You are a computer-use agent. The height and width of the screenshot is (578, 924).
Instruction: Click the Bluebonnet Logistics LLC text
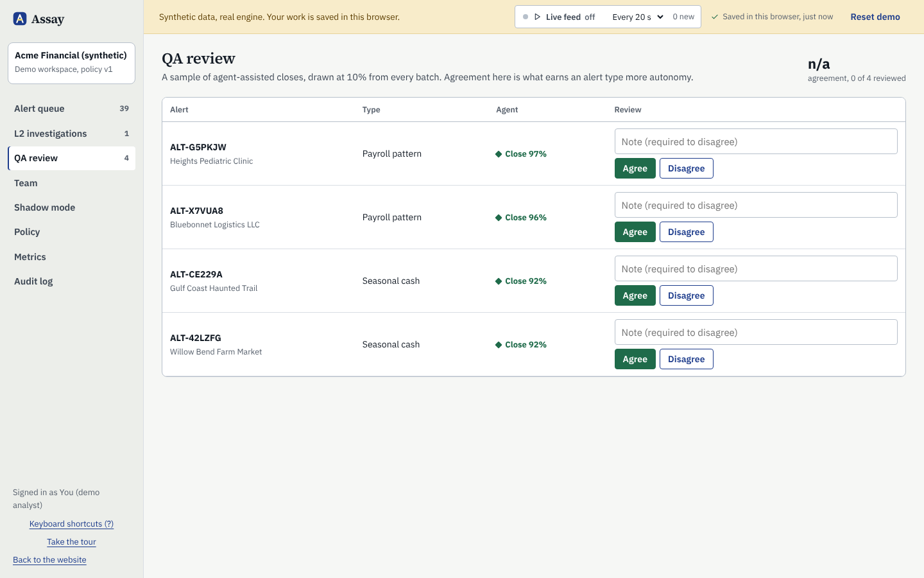coord(215,225)
